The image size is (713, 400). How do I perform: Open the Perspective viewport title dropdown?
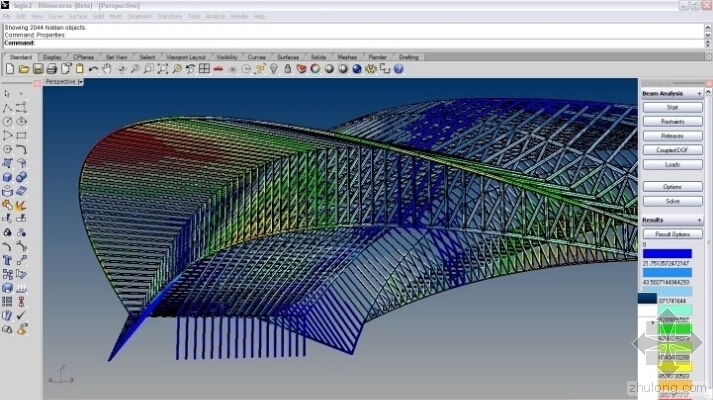[81, 82]
